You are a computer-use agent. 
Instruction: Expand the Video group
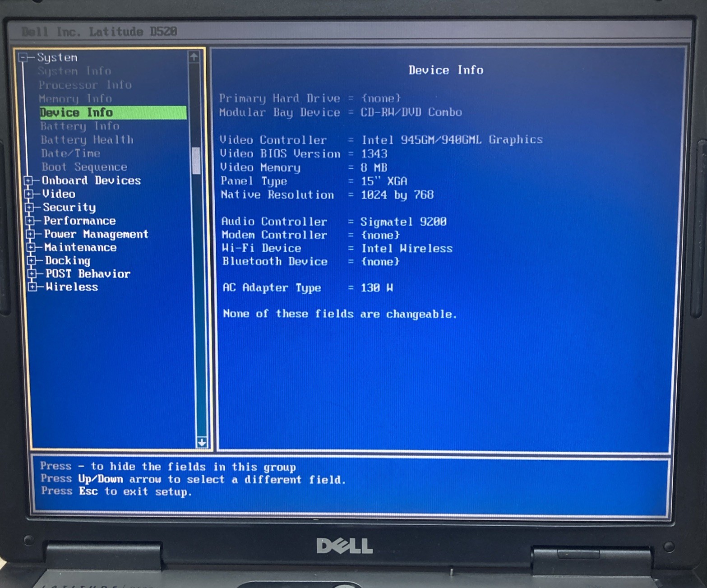(30, 194)
